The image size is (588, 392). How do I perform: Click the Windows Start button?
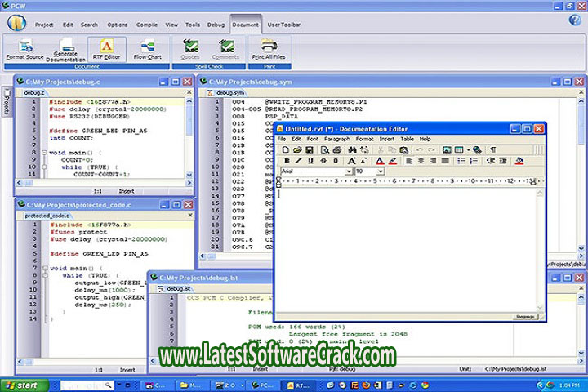pos(22,384)
